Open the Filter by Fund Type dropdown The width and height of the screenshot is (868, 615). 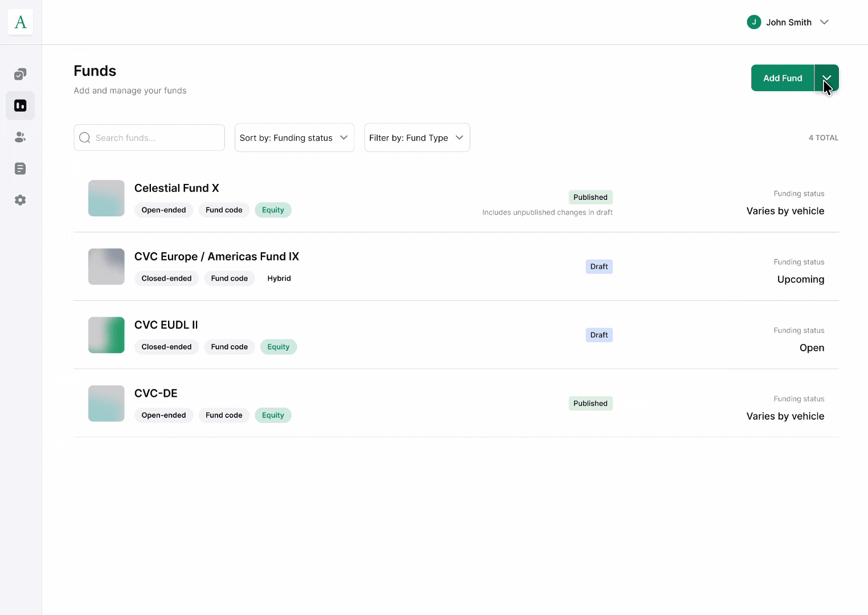417,138
